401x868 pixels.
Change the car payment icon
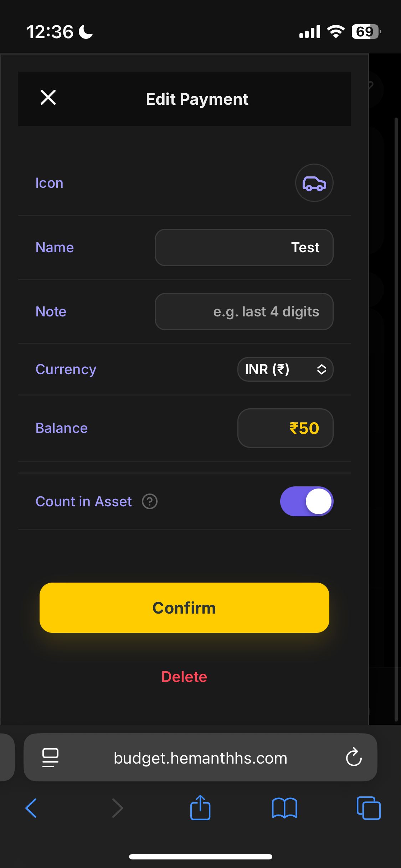(314, 183)
